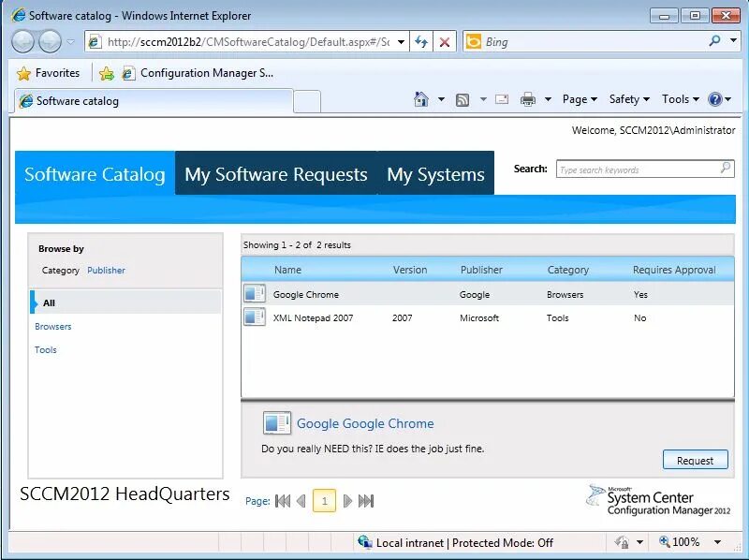Go to the next results page
The height and width of the screenshot is (560, 749).
[x=347, y=501]
